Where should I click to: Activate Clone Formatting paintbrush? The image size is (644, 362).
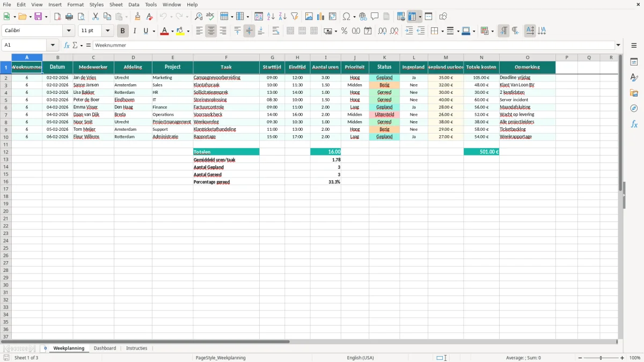(x=138, y=17)
